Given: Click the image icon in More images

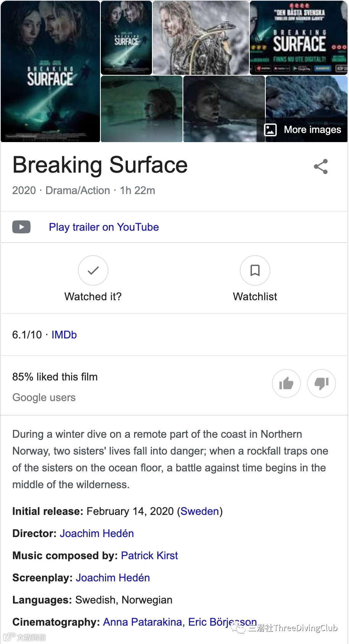Looking at the screenshot, I should tap(270, 130).
